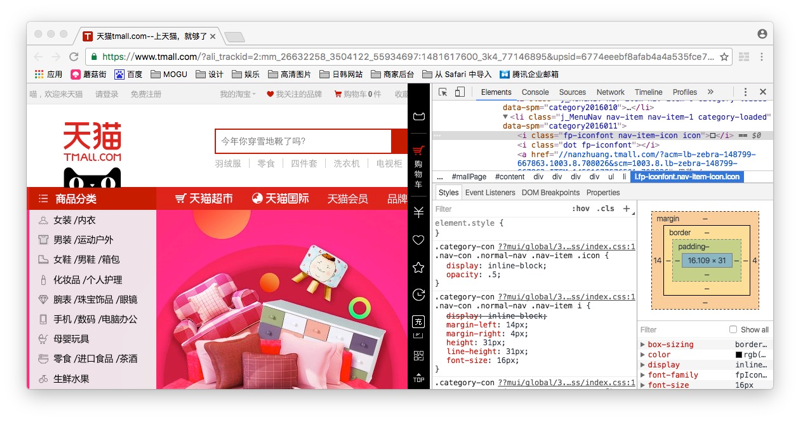Show more DevTools tabs with chevron

(710, 92)
